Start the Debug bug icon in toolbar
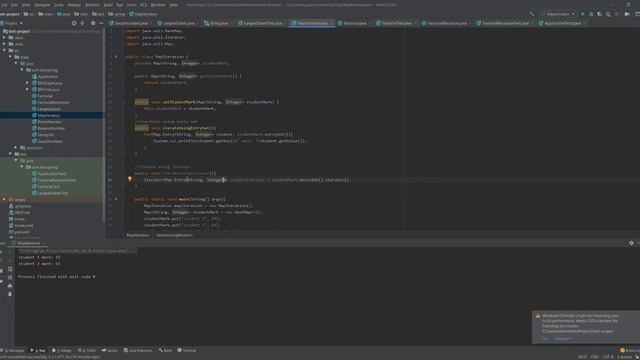 591,14
